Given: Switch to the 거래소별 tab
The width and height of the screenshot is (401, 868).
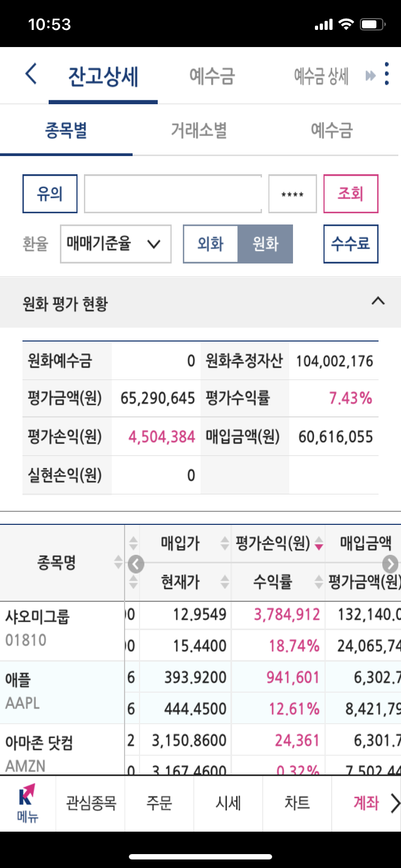Looking at the screenshot, I should [199, 130].
